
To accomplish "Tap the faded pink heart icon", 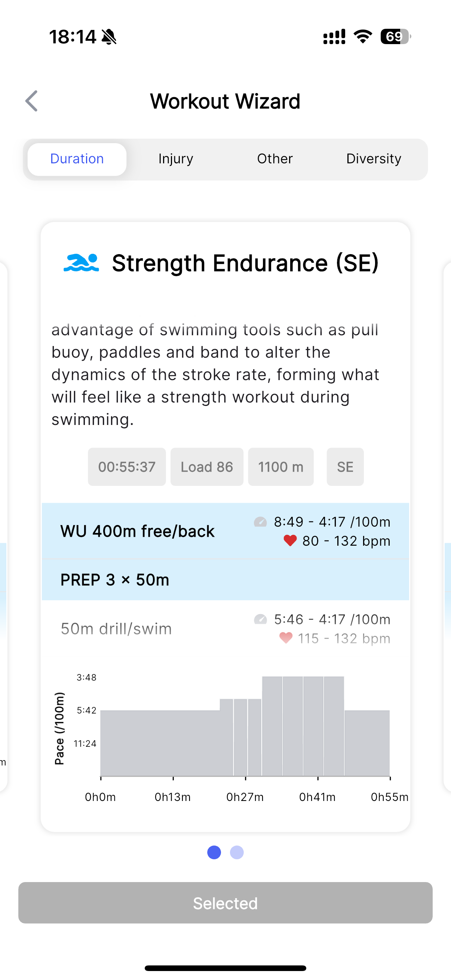I will click(x=286, y=638).
